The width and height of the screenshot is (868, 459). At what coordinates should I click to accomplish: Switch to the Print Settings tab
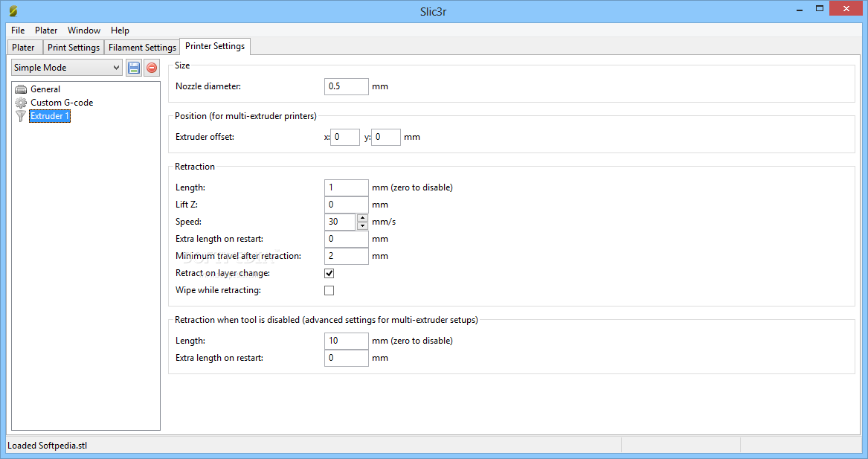pyautogui.click(x=74, y=48)
